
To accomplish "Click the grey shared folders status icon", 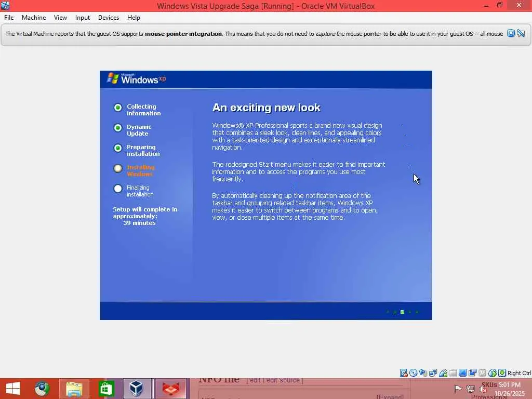I will (x=453, y=373).
